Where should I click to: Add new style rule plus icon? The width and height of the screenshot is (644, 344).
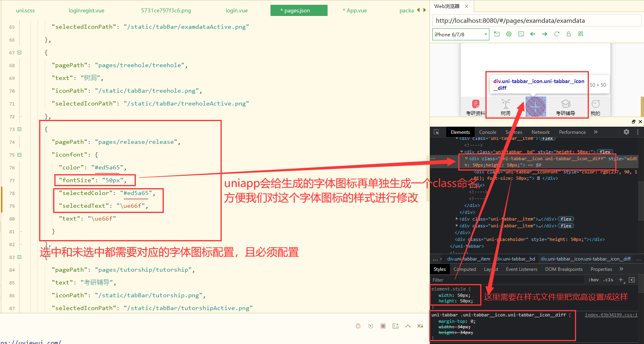tap(621, 280)
